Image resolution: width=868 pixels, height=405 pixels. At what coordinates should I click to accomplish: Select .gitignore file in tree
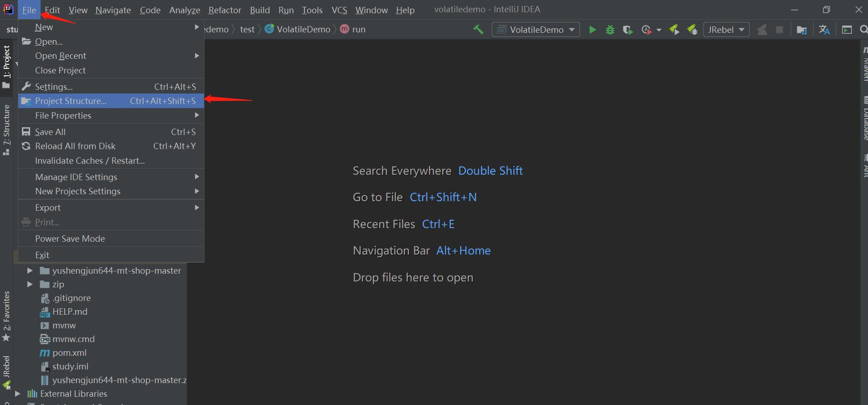click(x=71, y=298)
